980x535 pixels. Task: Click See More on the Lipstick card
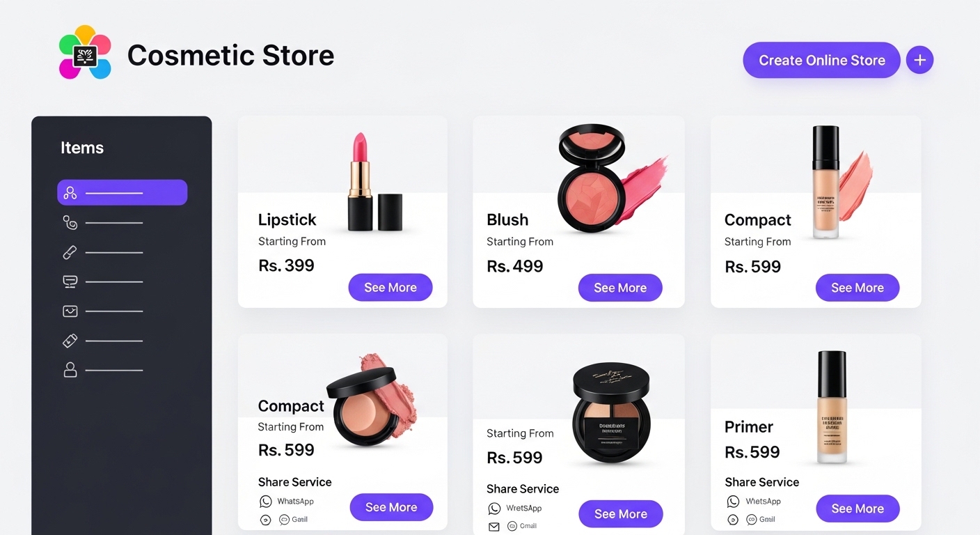(x=390, y=287)
